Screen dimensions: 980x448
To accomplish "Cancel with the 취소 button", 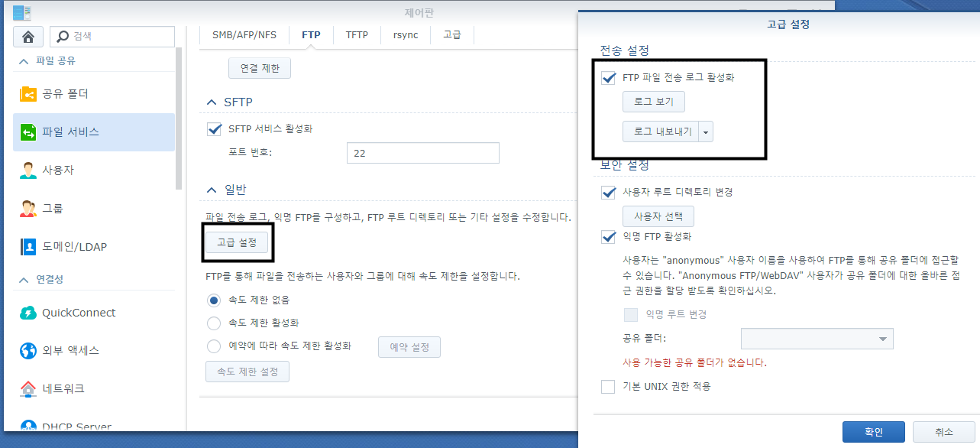I will tap(944, 432).
